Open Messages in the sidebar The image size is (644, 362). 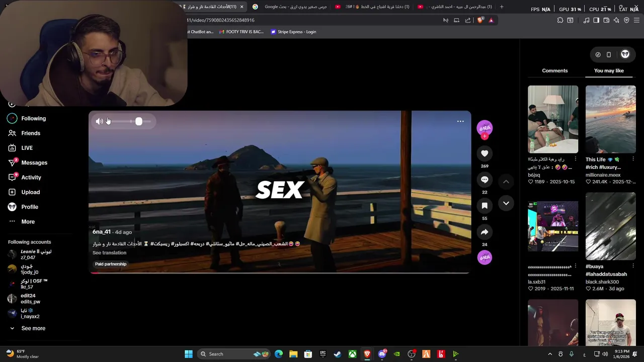pos(28,163)
